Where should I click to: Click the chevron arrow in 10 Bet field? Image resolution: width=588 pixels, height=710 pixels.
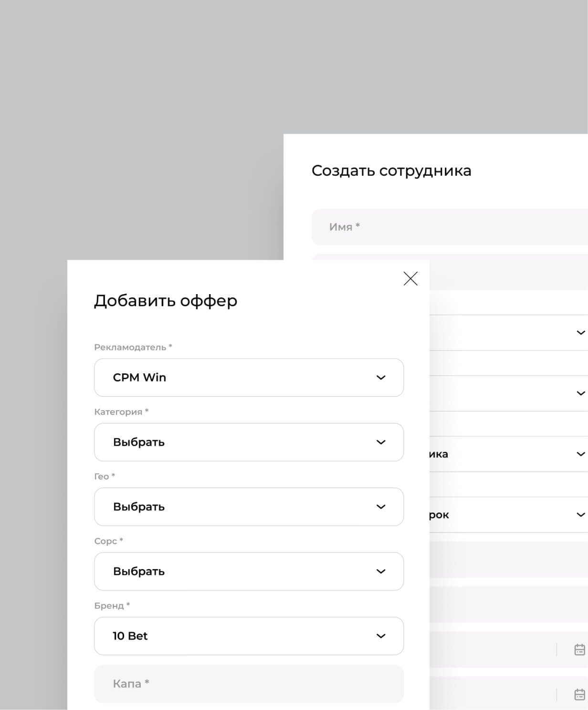380,636
